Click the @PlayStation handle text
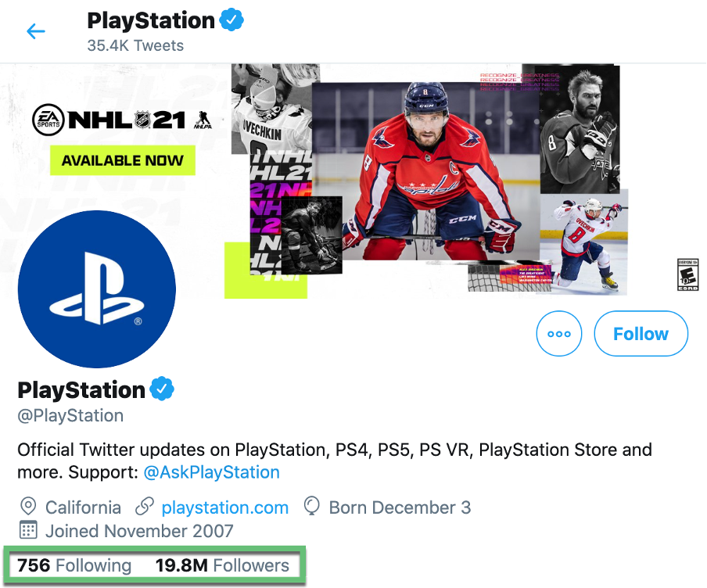Image resolution: width=707 pixels, height=588 pixels. click(x=70, y=415)
